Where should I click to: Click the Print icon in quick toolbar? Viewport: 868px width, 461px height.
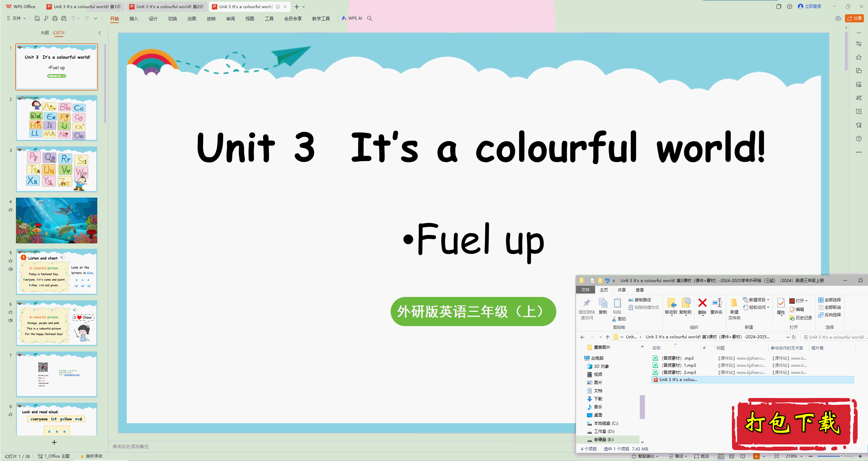click(55, 18)
